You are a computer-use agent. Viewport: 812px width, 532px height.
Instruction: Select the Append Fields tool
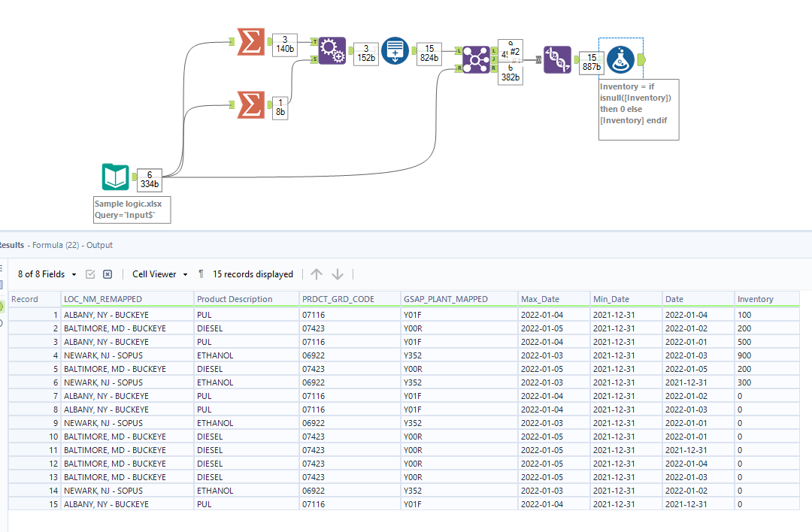click(332, 51)
